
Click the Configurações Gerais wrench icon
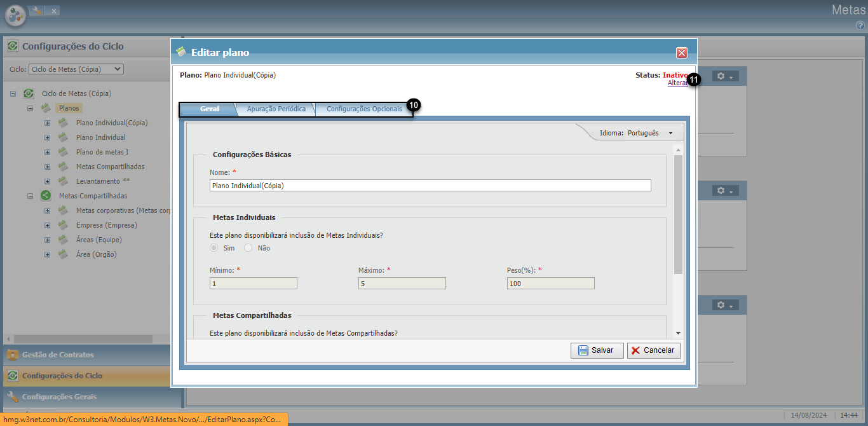[x=13, y=397]
